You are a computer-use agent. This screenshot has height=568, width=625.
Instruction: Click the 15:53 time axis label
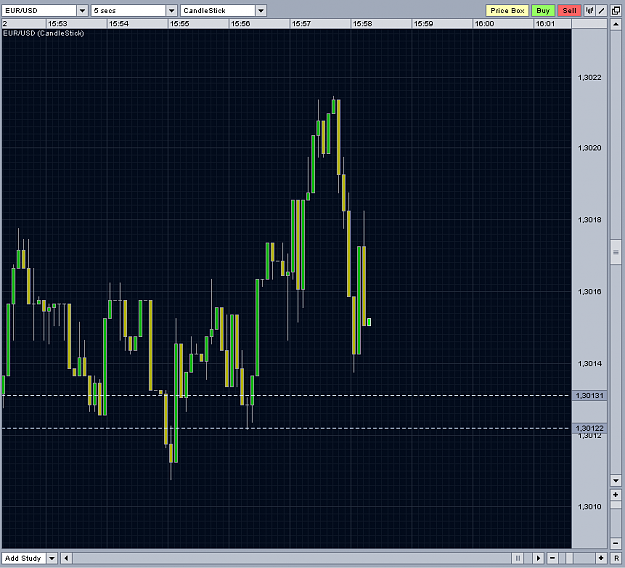coord(58,24)
